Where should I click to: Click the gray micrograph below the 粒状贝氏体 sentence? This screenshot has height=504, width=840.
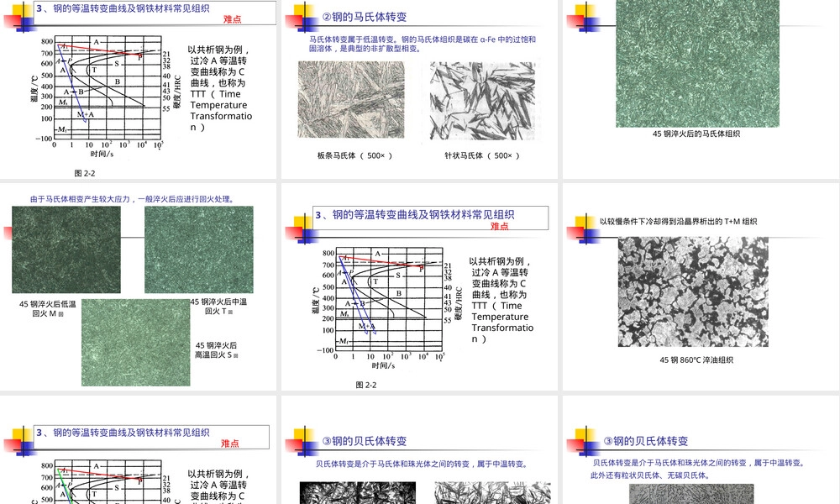[691, 494]
